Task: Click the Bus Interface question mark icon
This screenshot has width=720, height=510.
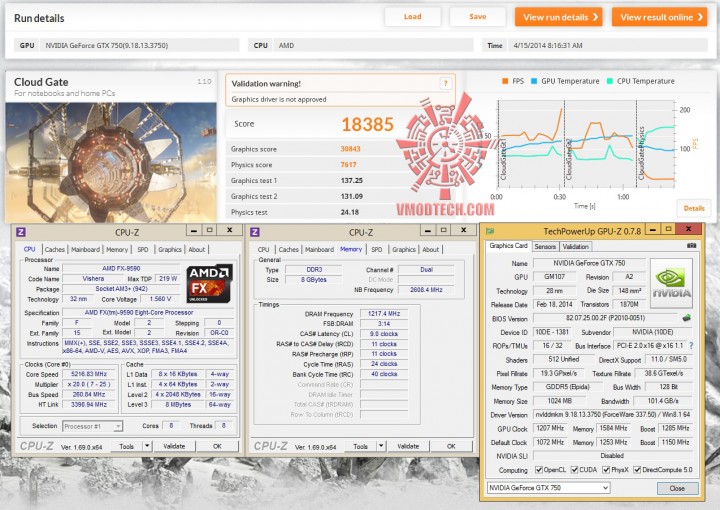Action: pos(691,346)
